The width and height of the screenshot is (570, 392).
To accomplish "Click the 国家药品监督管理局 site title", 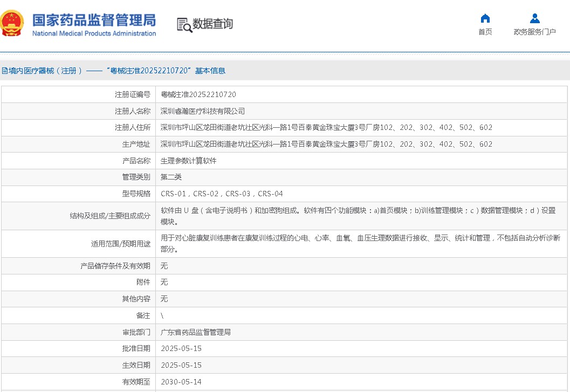I will [x=94, y=20].
